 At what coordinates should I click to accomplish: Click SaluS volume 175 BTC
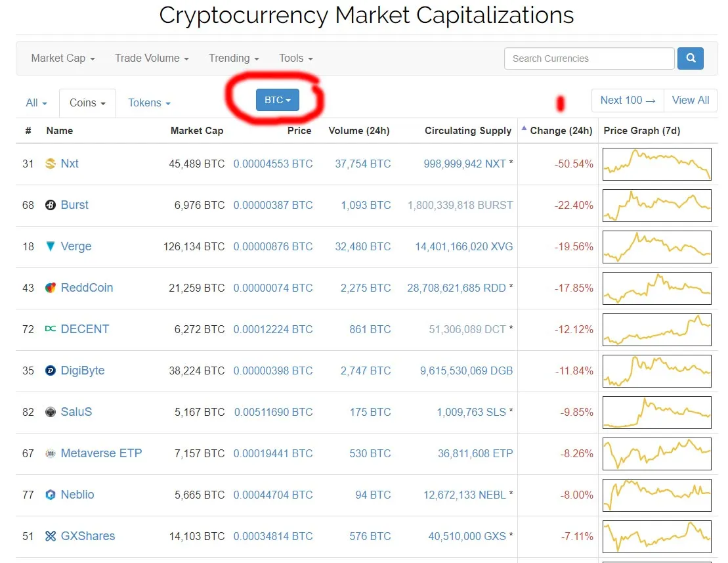(x=370, y=411)
